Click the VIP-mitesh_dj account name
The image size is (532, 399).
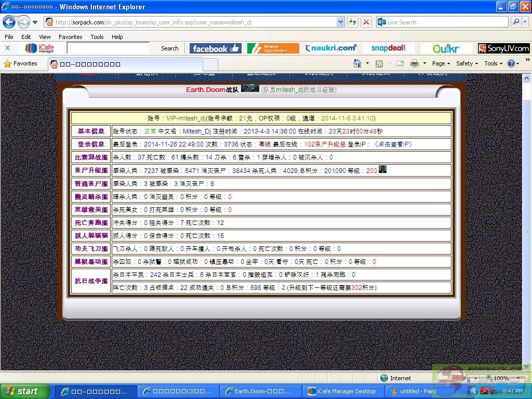click(186, 118)
